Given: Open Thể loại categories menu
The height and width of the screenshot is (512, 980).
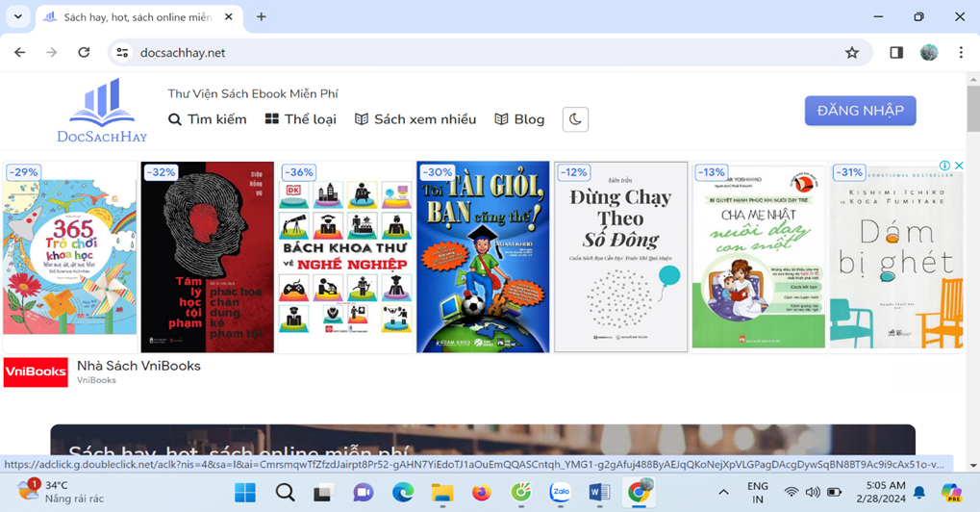Looking at the screenshot, I should coord(300,119).
